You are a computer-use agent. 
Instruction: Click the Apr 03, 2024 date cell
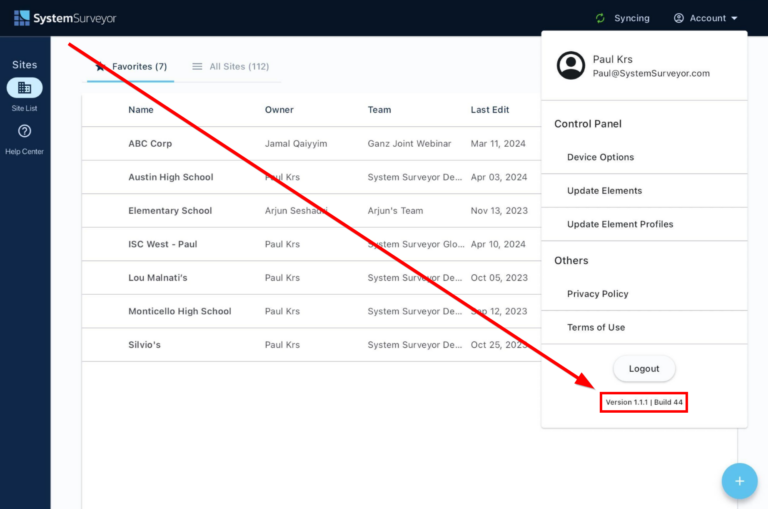(x=499, y=177)
